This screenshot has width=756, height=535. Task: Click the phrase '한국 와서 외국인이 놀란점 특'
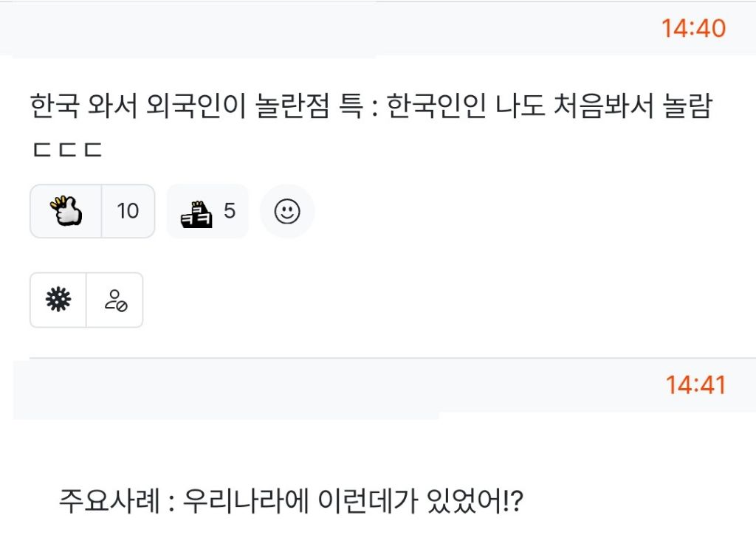[x=198, y=108]
